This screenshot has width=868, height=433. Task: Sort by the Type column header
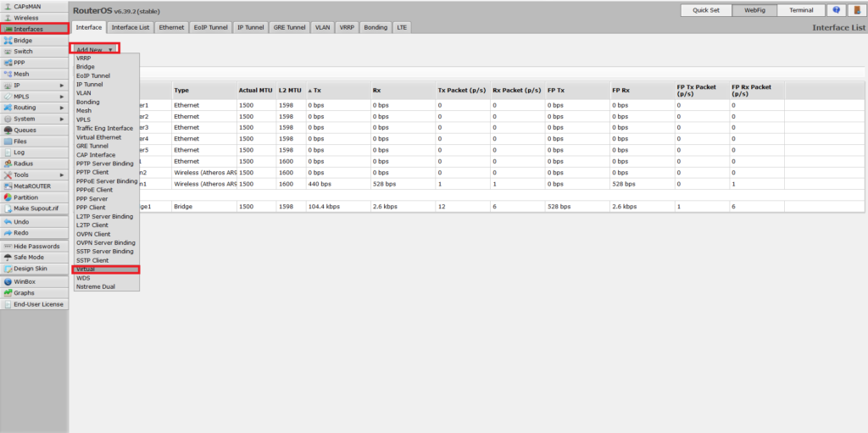click(204, 91)
